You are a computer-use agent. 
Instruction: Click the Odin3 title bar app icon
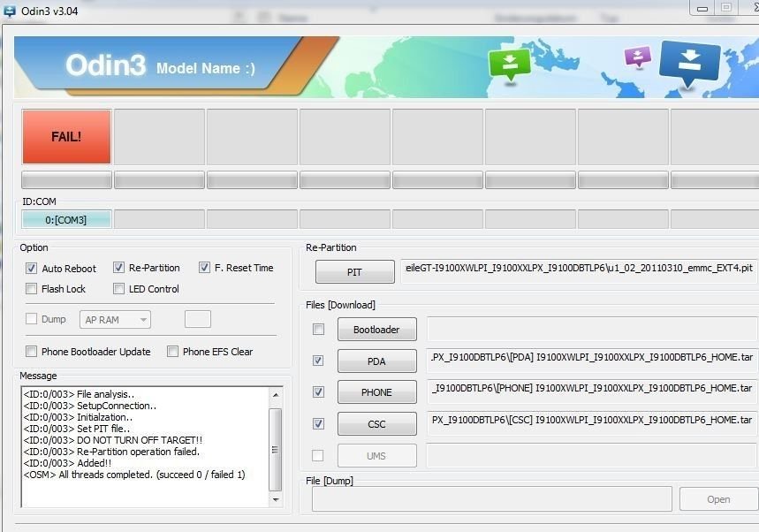click(9, 11)
